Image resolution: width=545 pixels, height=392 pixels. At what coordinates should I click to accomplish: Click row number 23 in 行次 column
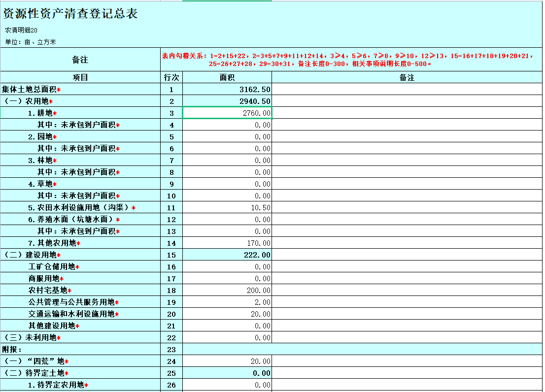coord(171,349)
